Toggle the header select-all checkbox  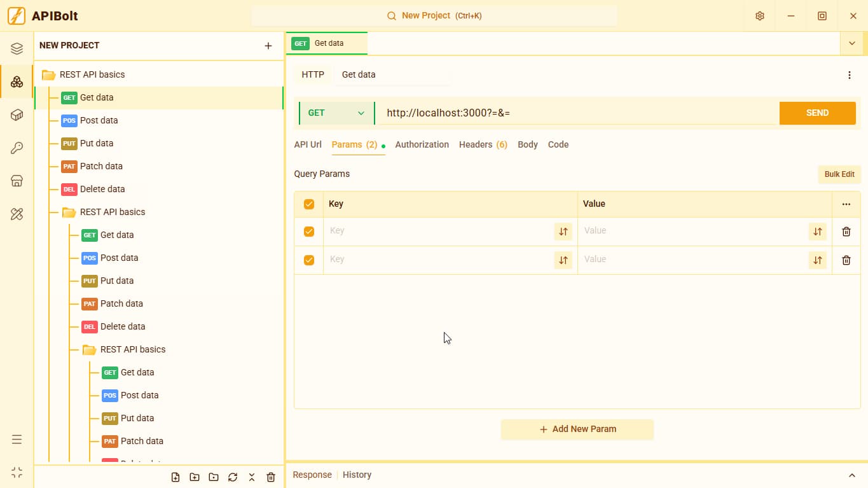click(309, 204)
